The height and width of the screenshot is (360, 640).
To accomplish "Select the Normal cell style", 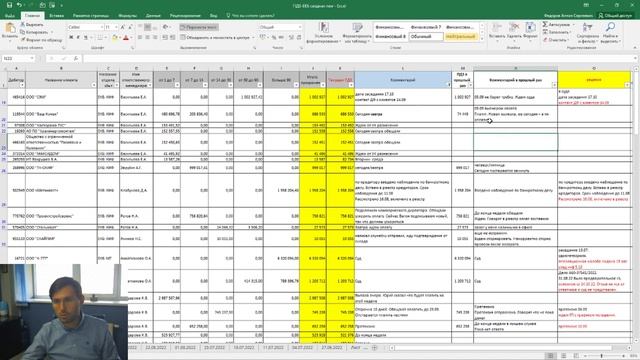I will (x=426, y=37).
